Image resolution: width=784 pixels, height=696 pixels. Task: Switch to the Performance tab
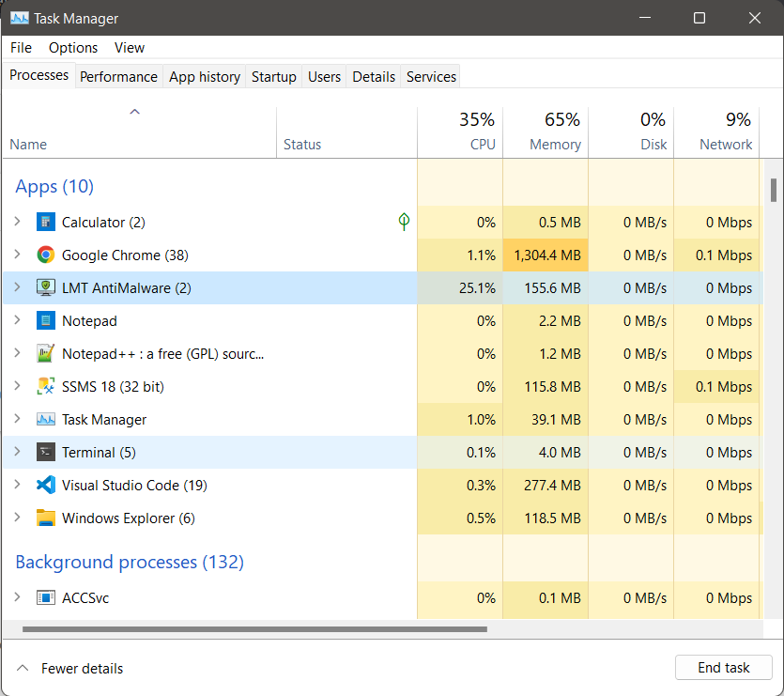pyautogui.click(x=118, y=77)
